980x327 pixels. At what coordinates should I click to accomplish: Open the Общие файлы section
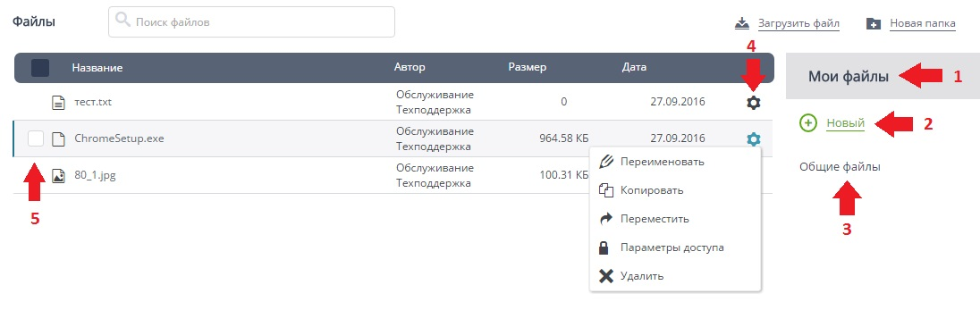[x=840, y=167]
